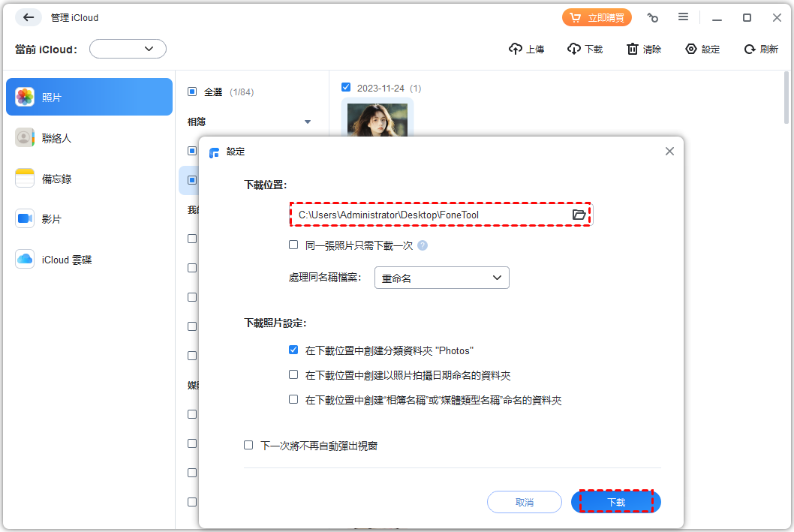
Task: Open the hamburger menu icon
Action: [x=683, y=17]
